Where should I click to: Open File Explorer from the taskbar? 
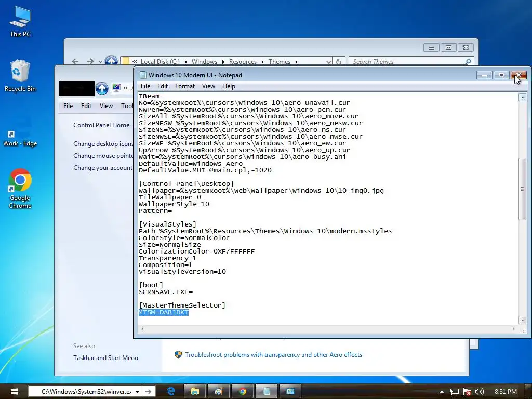coord(195,391)
